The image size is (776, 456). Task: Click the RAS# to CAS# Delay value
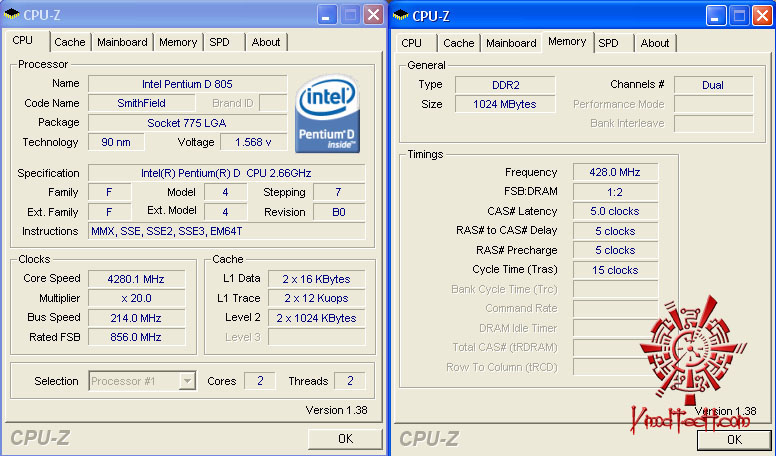tap(615, 231)
